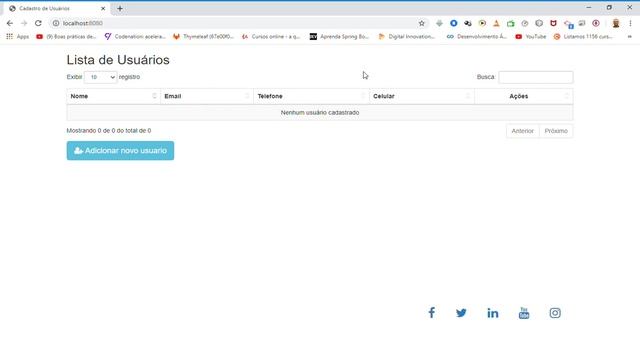Sort the table by Telefone column
Screen dimensions: 640x360
pyautogui.click(x=311, y=96)
